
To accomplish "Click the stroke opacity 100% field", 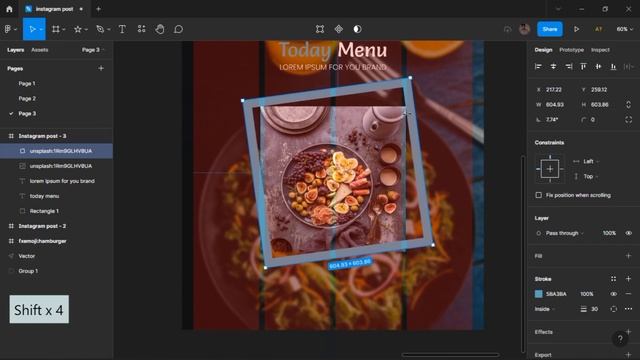I will [x=587, y=294].
